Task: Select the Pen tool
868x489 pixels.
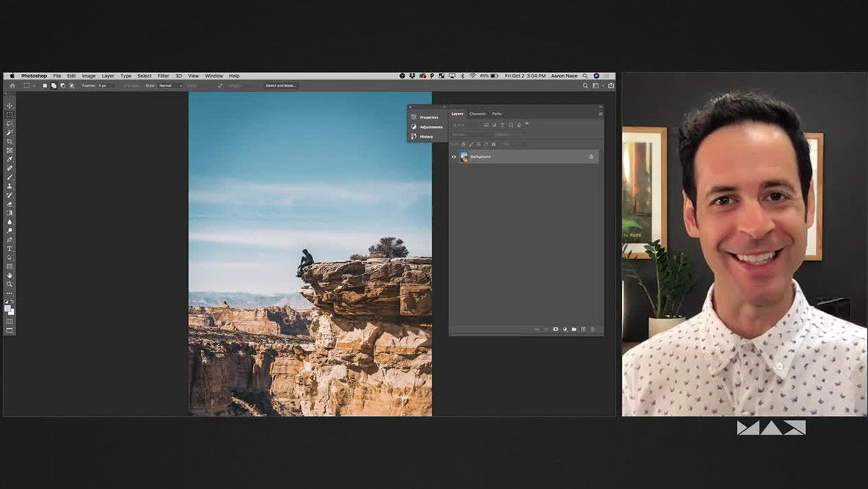Action: point(9,239)
